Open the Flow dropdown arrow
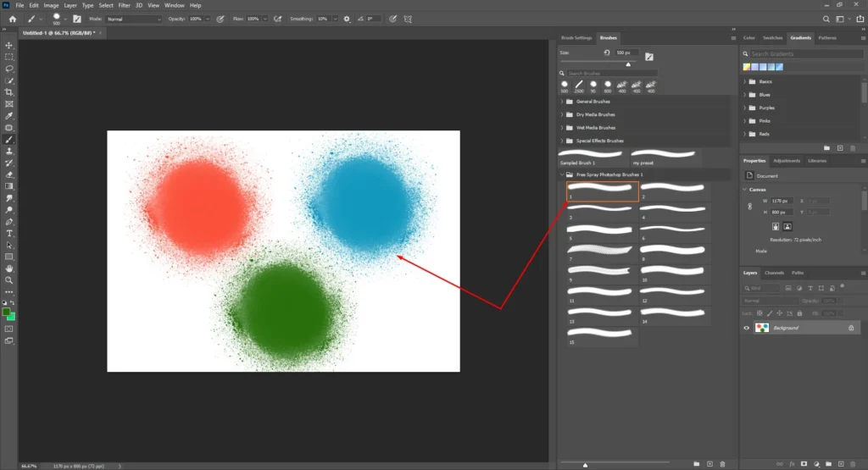This screenshot has width=868, height=470. (264, 19)
